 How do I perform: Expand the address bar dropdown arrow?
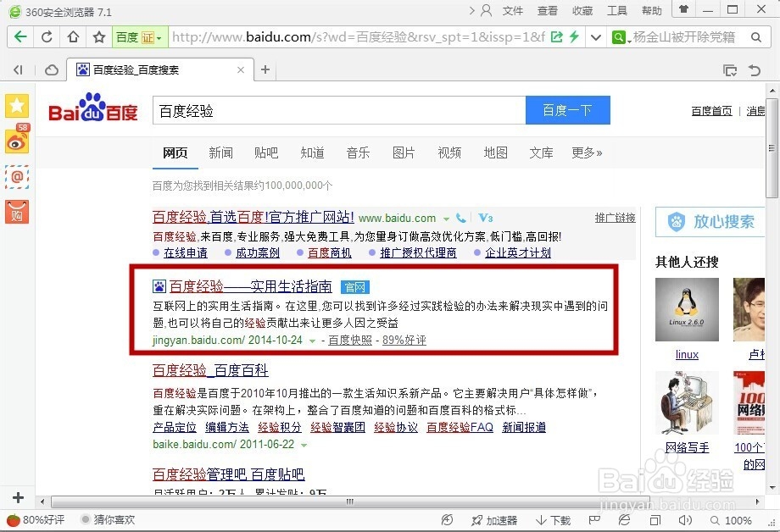[x=596, y=37]
